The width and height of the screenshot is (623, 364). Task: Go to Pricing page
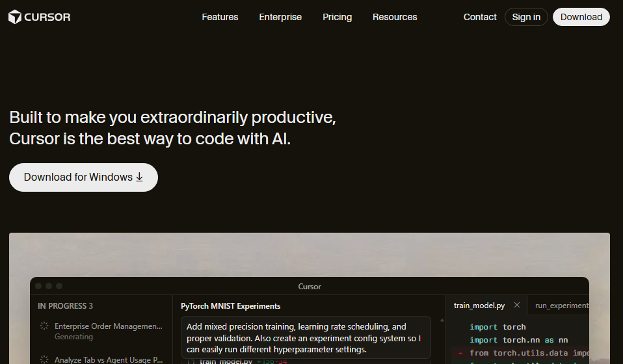pyautogui.click(x=337, y=17)
